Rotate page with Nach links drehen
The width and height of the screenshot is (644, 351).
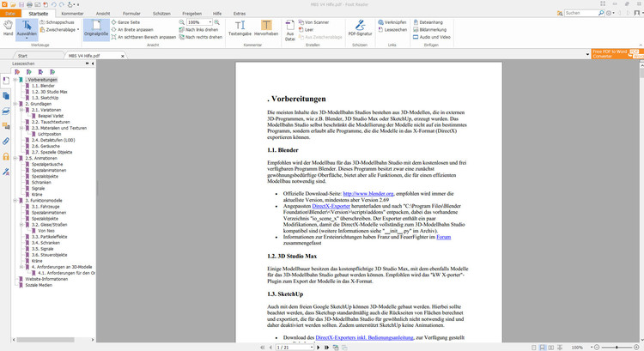click(200, 30)
